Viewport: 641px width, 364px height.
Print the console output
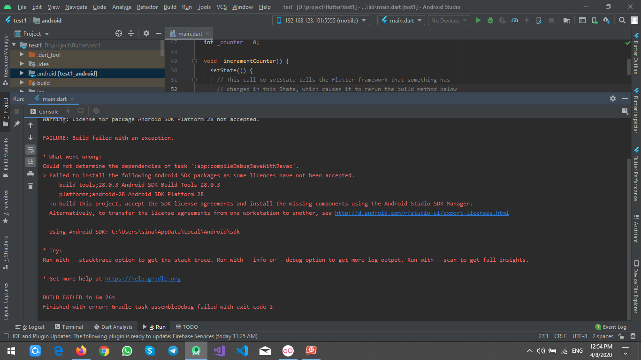[31, 174]
